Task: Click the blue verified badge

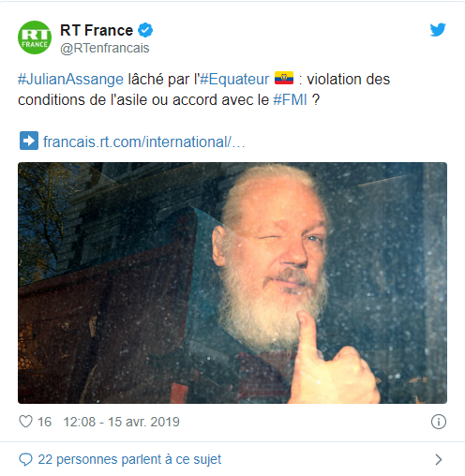Action: coord(145,30)
